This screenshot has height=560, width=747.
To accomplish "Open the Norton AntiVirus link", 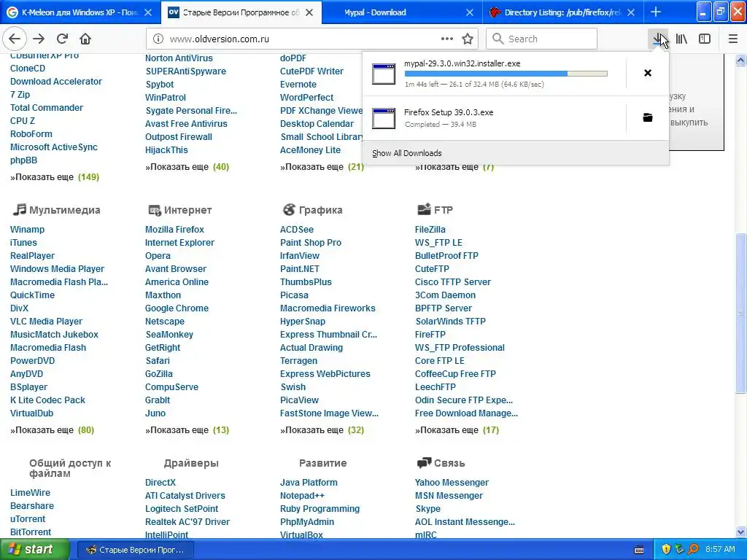I will tap(179, 58).
